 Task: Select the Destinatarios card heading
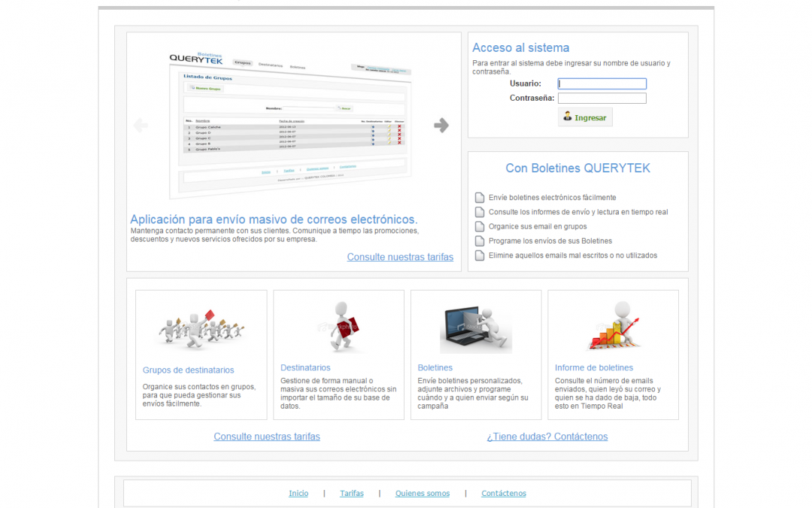point(305,367)
